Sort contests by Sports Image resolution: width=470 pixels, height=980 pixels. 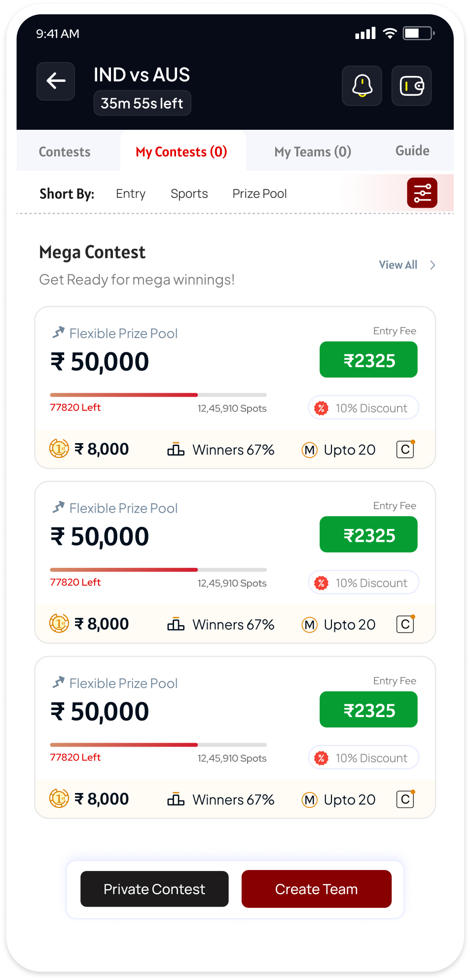point(189,193)
